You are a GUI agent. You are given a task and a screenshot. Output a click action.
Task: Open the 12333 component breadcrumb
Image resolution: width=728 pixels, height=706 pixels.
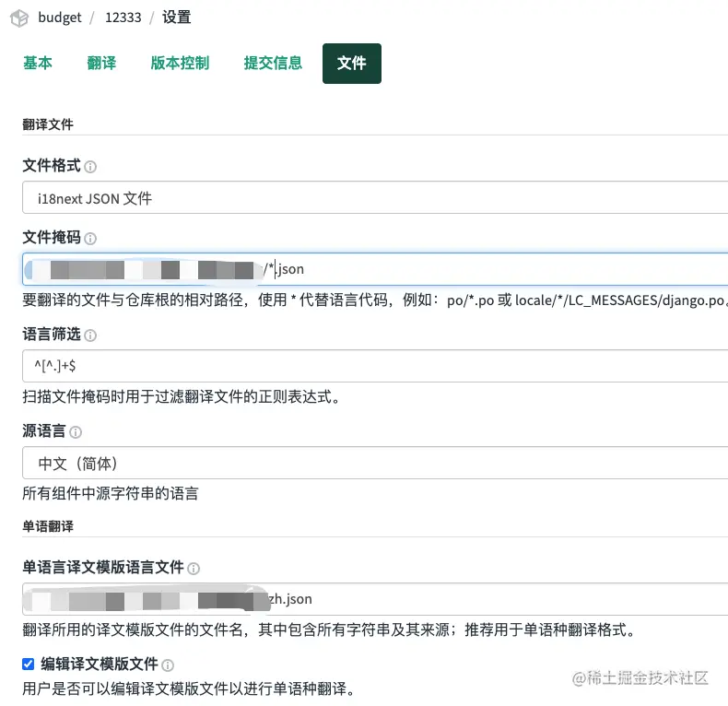[123, 18]
